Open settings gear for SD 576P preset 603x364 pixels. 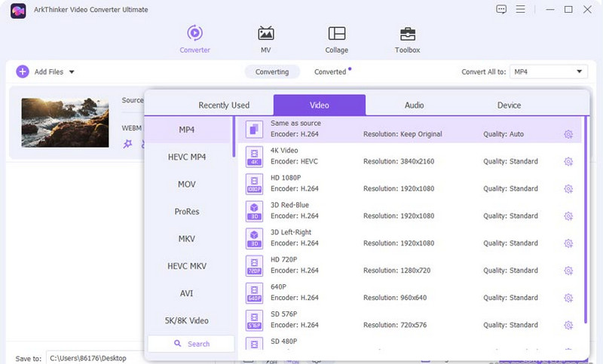568,325
